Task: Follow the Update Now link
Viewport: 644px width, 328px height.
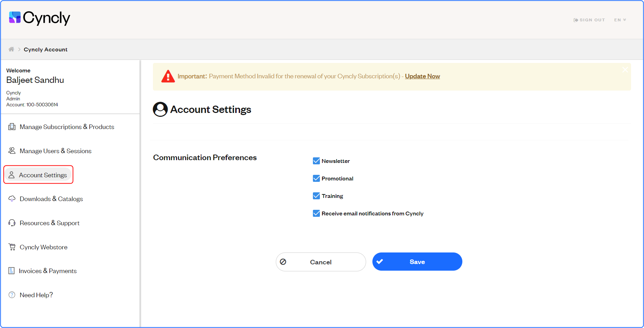Action: 422,76
